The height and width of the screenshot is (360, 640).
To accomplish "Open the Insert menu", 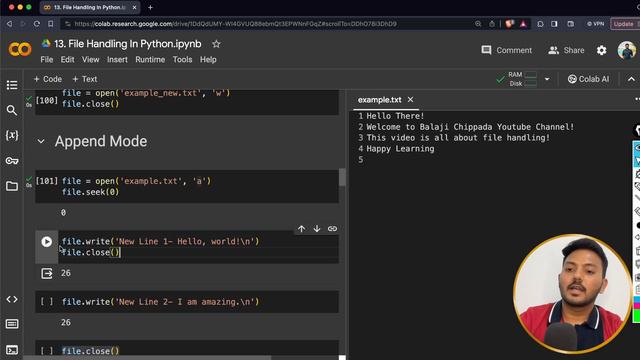I will click(117, 60).
